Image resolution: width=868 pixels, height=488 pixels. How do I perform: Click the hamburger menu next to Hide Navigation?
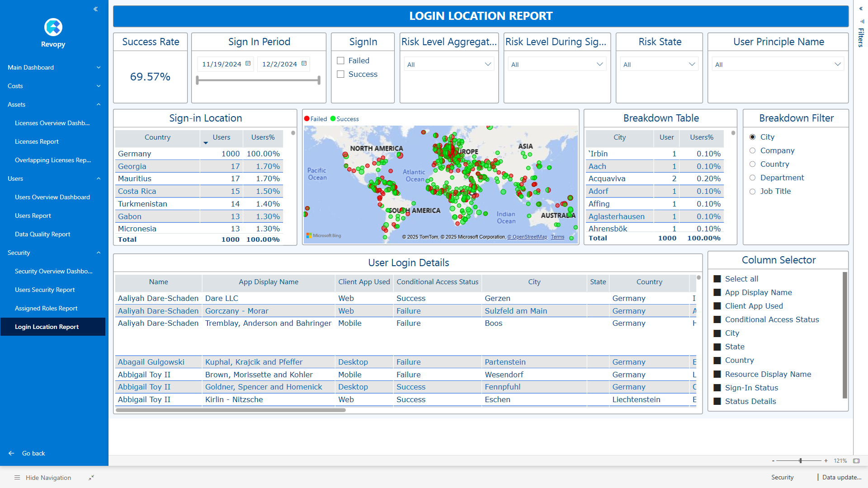17,477
